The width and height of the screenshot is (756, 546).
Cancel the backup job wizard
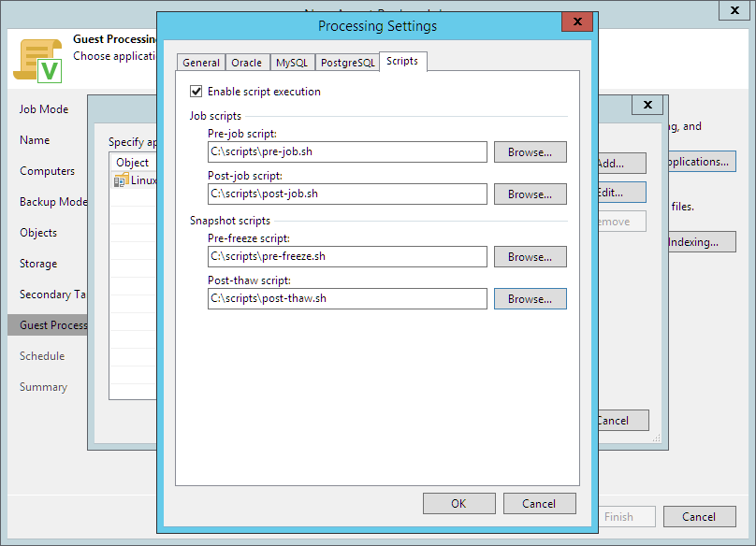click(700, 517)
